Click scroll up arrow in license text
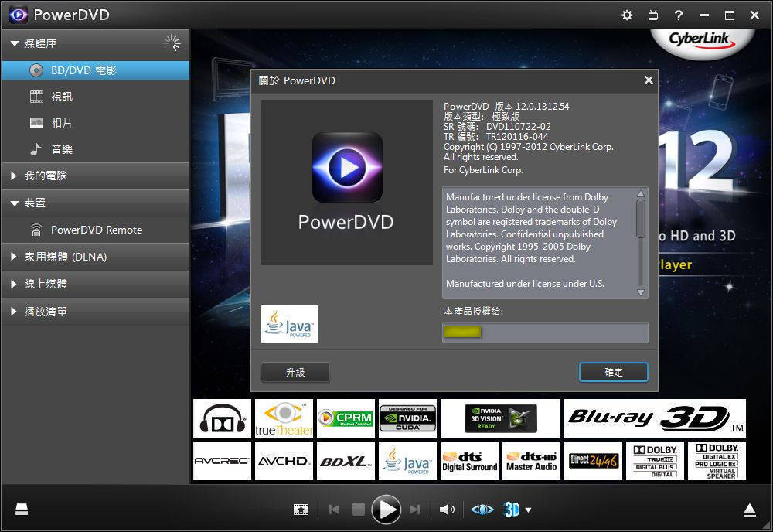The width and height of the screenshot is (773, 532). click(641, 194)
